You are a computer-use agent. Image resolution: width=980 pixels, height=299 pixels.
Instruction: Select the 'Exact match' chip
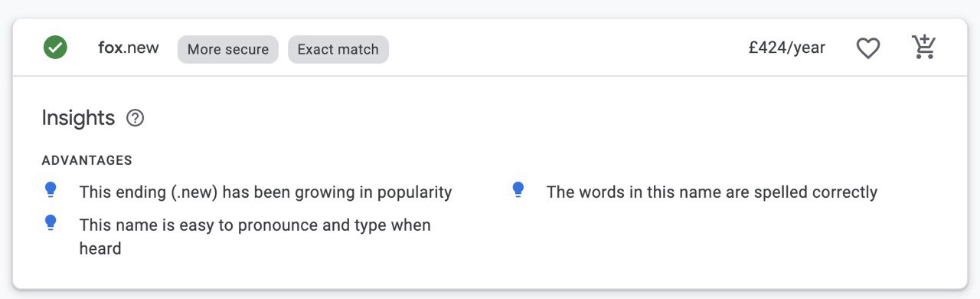pyautogui.click(x=338, y=49)
